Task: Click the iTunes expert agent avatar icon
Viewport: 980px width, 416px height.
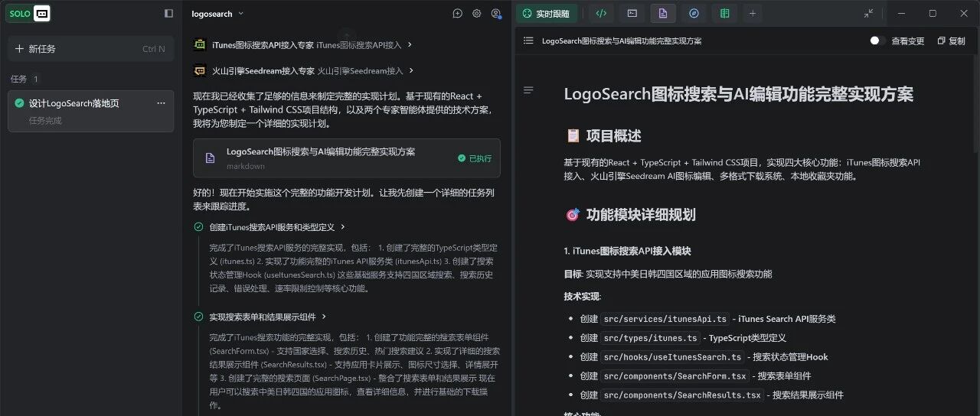Action: pyautogui.click(x=199, y=45)
